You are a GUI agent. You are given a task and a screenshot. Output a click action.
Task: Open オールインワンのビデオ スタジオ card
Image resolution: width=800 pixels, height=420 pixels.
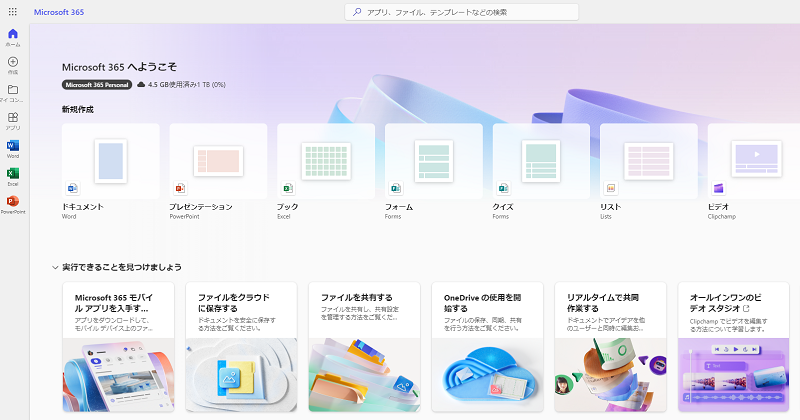coord(733,347)
